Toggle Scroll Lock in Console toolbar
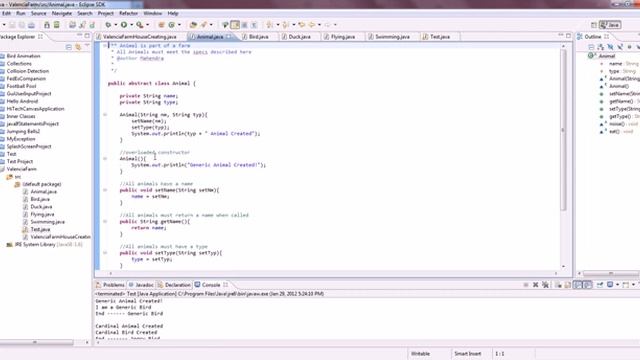The image size is (640, 360). tap(567, 284)
